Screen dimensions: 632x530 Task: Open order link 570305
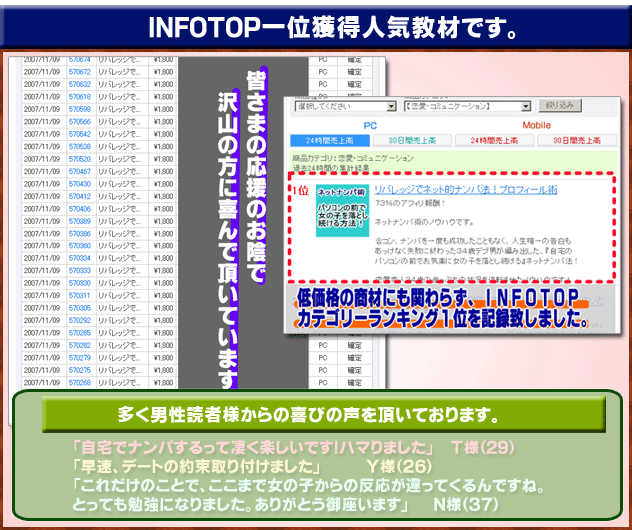click(79, 308)
